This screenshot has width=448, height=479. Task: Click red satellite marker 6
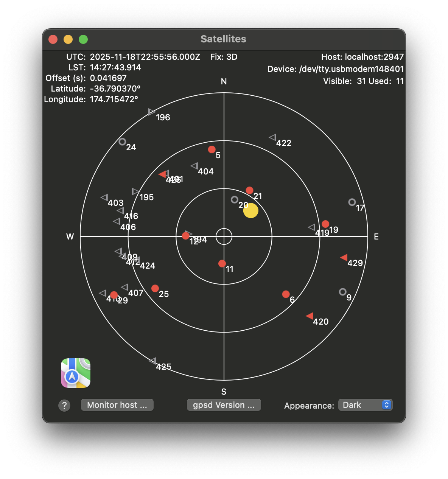pyautogui.click(x=286, y=294)
